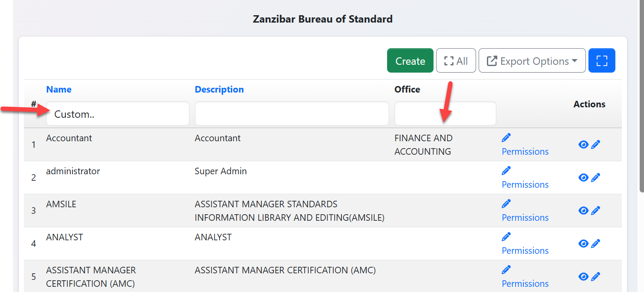
Task: Click the Description filter text box
Action: 292,114
